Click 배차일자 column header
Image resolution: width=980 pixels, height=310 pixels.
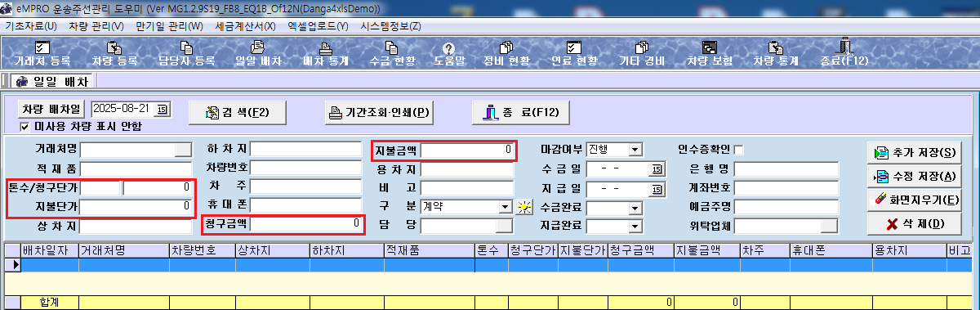(x=48, y=250)
